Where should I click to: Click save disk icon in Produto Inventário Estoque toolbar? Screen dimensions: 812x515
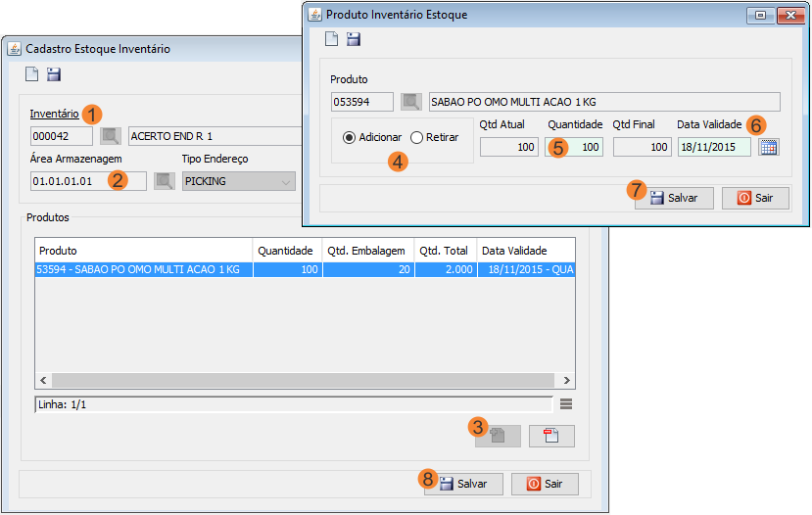pos(354,39)
